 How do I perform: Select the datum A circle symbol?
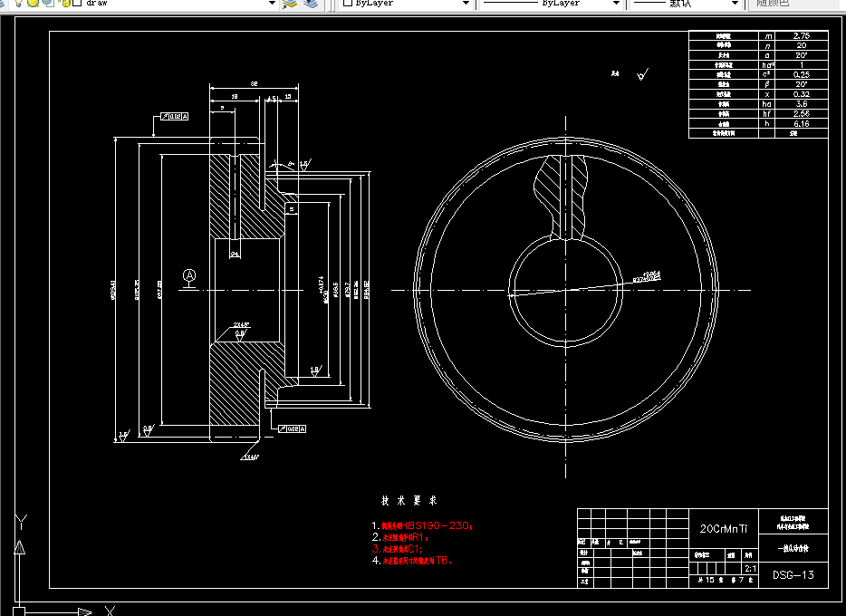click(x=189, y=275)
